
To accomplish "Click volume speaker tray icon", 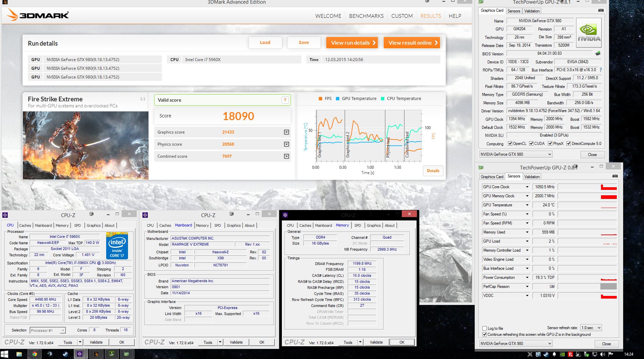I will [x=603, y=354].
